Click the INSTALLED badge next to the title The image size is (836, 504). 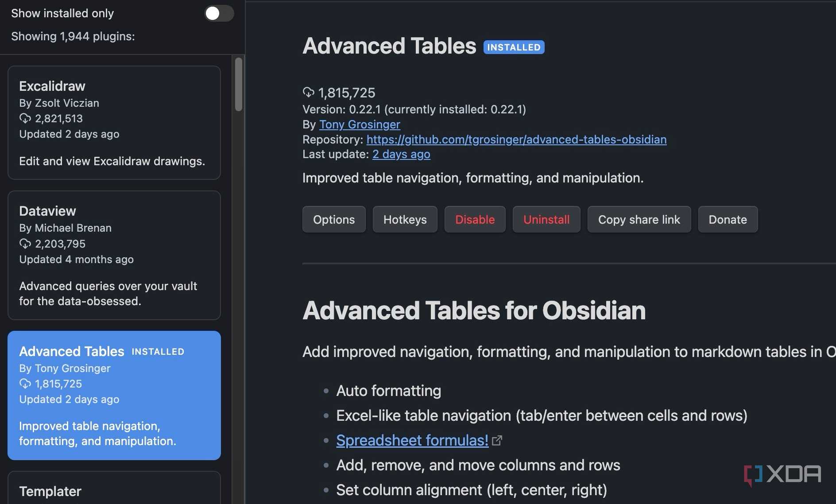pyautogui.click(x=514, y=47)
